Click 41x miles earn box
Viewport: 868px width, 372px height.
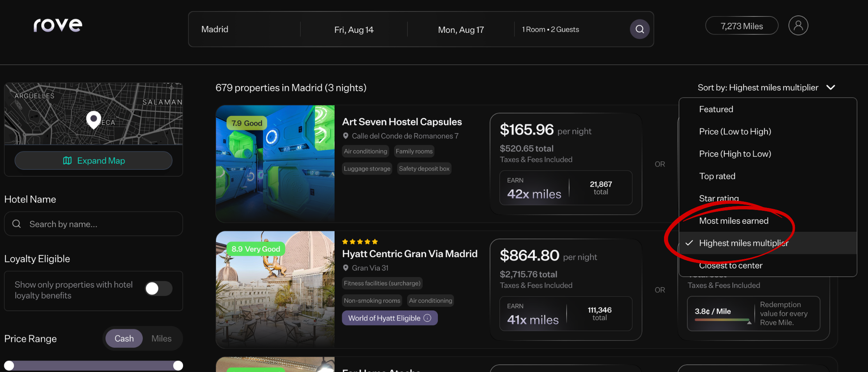[x=566, y=314]
